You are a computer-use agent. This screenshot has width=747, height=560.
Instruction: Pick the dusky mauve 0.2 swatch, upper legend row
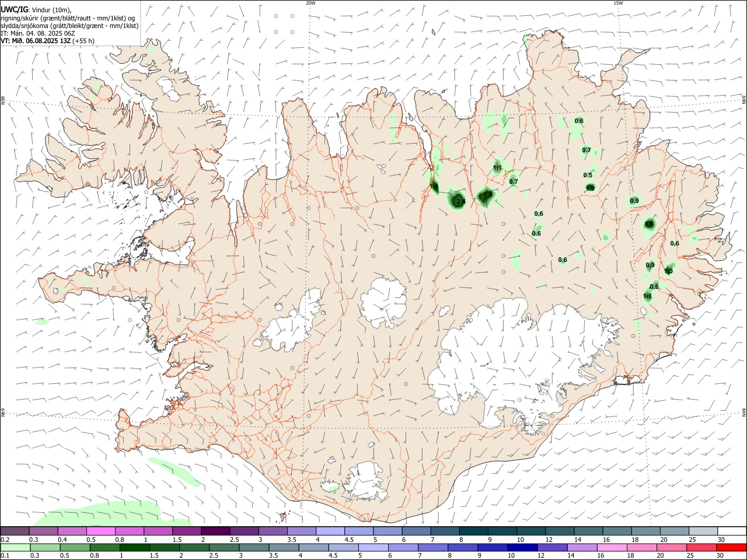coord(15,531)
